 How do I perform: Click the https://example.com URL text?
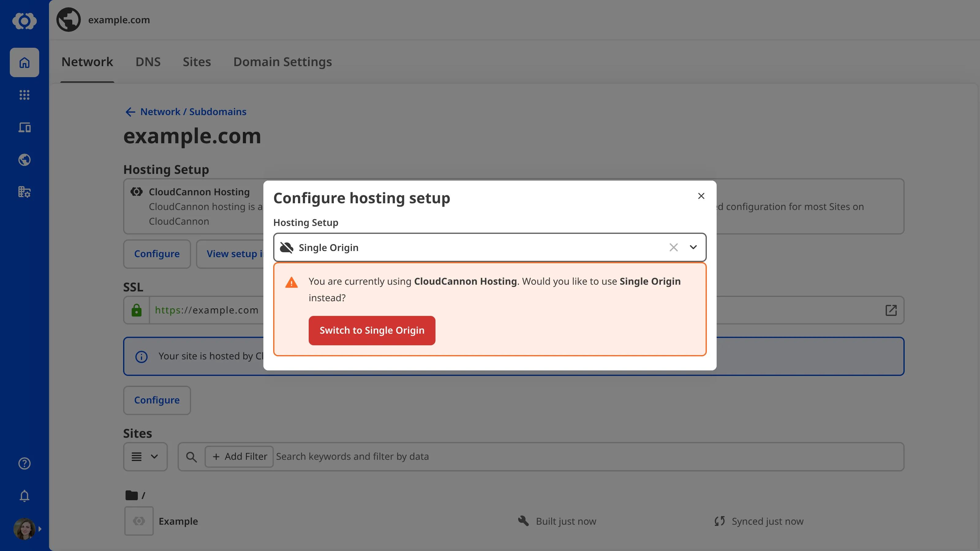coord(207,310)
